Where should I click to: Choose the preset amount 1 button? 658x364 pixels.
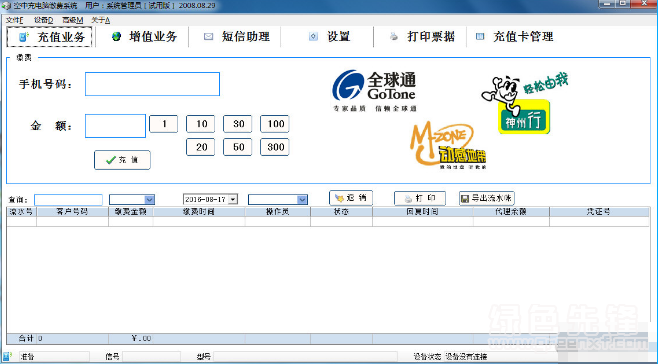164,124
